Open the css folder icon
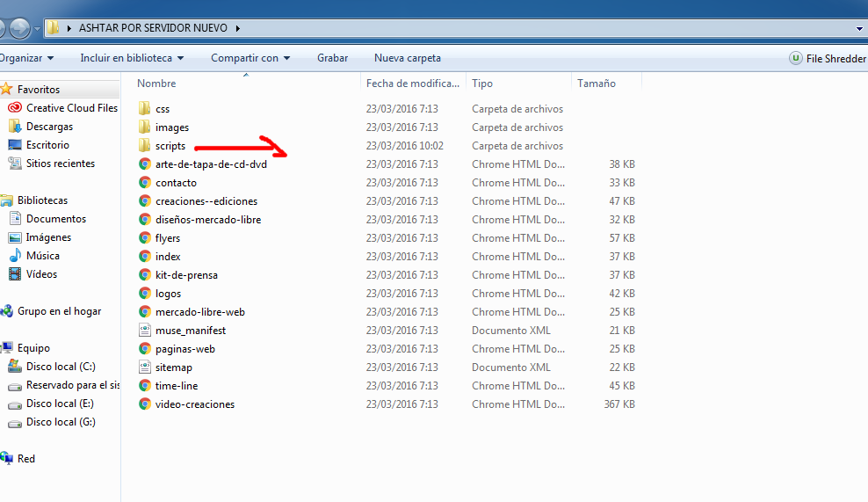Image resolution: width=868 pixels, height=502 pixels. [144, 109]
